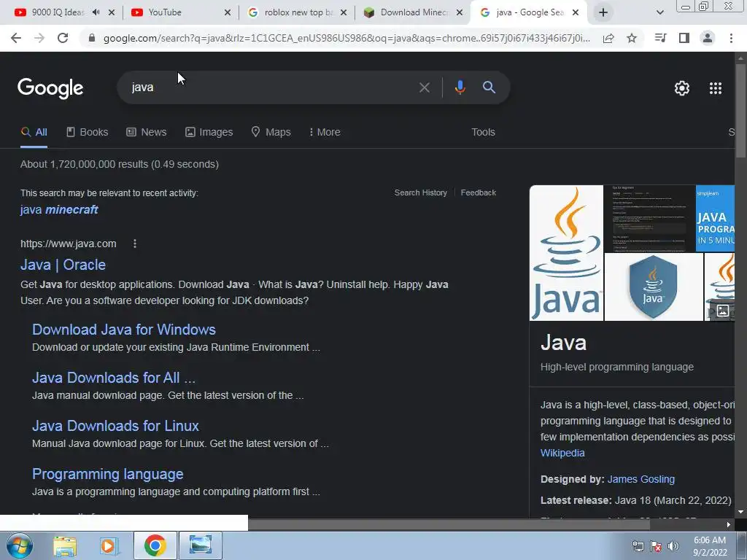
Task: Open the Windows Start menu
Action: click(19, 545)
